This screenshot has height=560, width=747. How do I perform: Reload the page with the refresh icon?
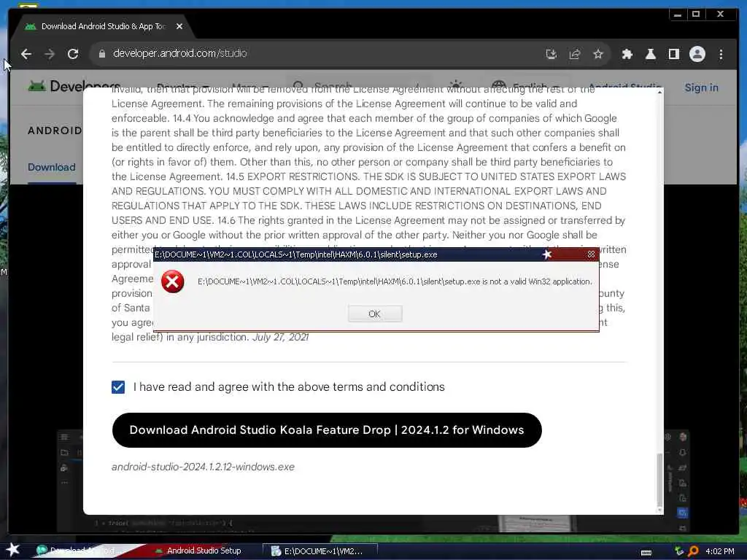pyautogui.click(x=73, y=54)
